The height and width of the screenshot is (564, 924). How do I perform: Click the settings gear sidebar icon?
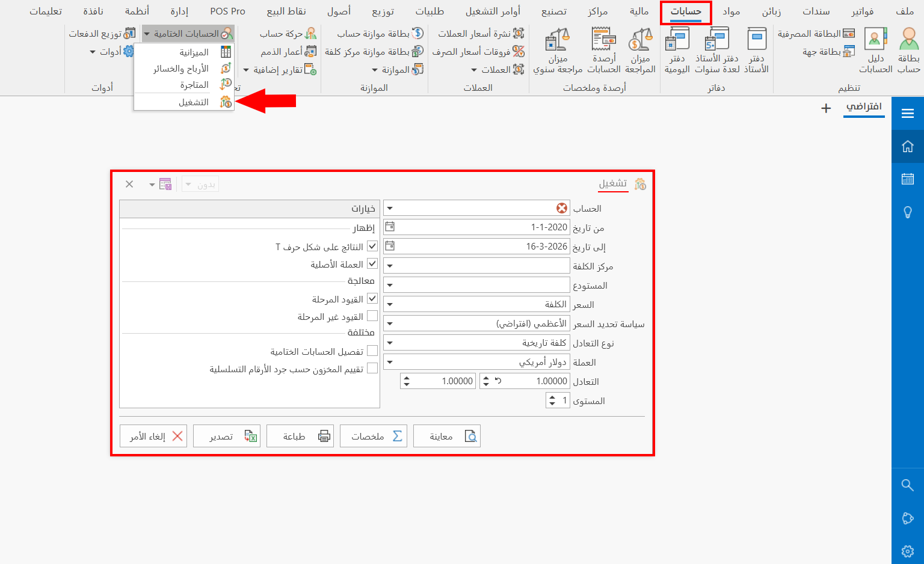pyautogui.click(x=908, y=551)
